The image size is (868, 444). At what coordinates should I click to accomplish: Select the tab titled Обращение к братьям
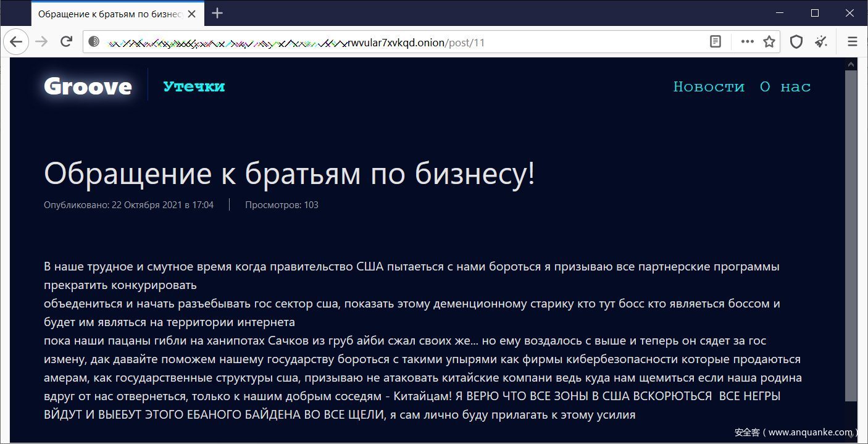[108, 13]
